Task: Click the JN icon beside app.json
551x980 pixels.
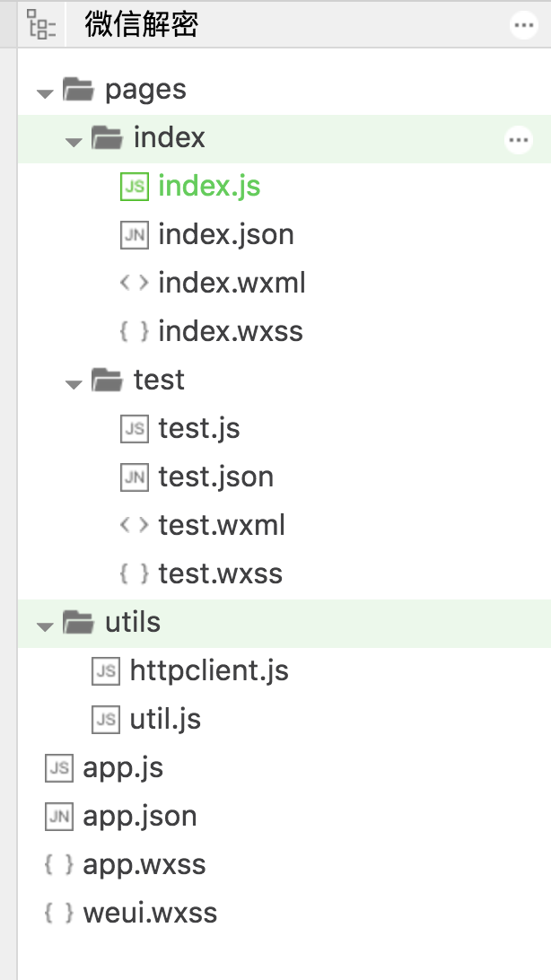Action: pos(59,817)
